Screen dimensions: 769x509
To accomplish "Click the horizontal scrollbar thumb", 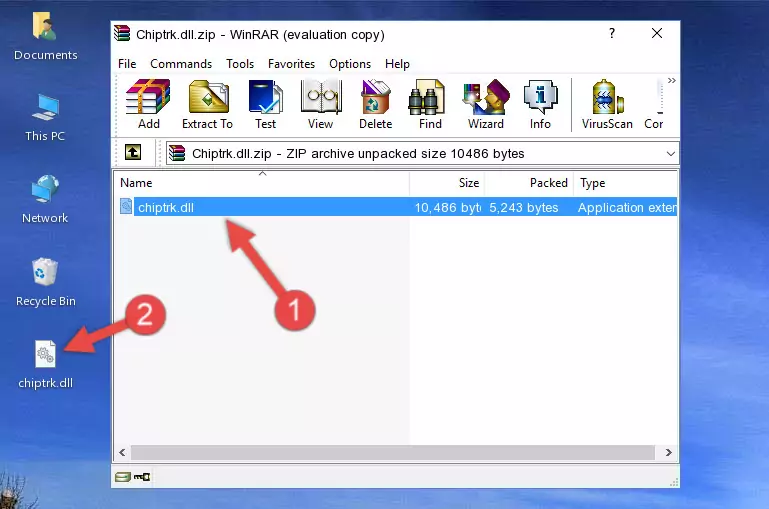I will (x=392, y=453).
